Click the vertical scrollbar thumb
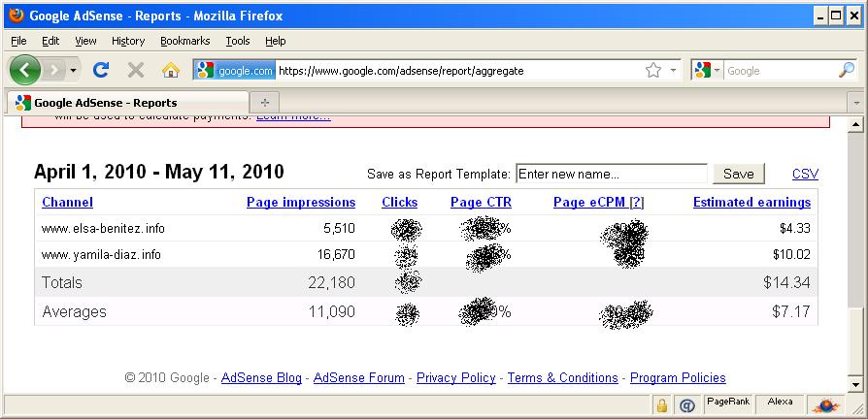 pyautogui.click(x=855, y=340)
